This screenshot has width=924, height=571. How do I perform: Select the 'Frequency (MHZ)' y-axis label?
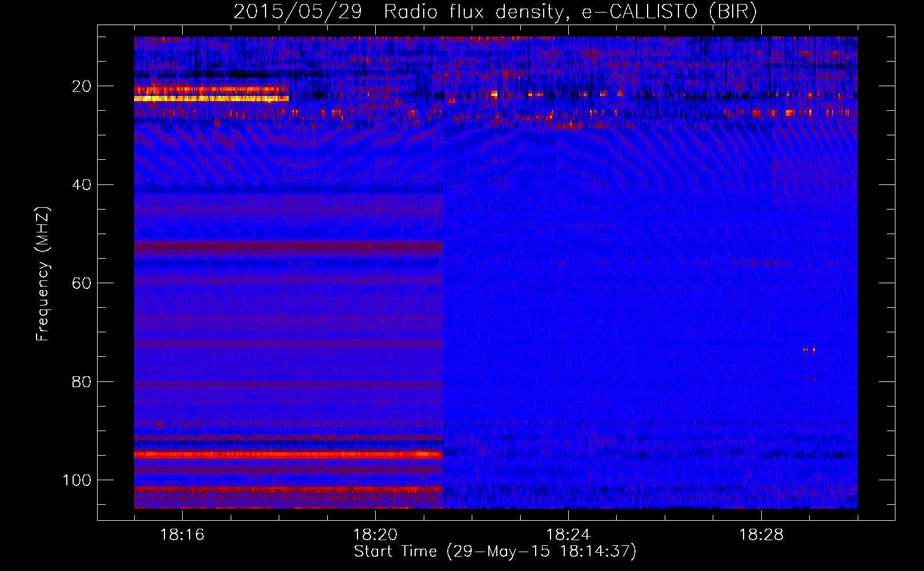pos(43,274)
